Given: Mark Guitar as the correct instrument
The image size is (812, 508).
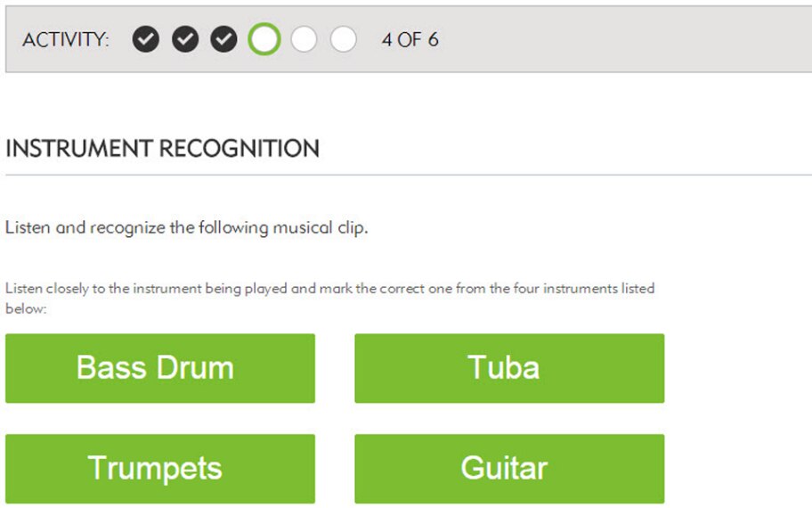Looking at the screenshot, I should [x=509, y=469].
